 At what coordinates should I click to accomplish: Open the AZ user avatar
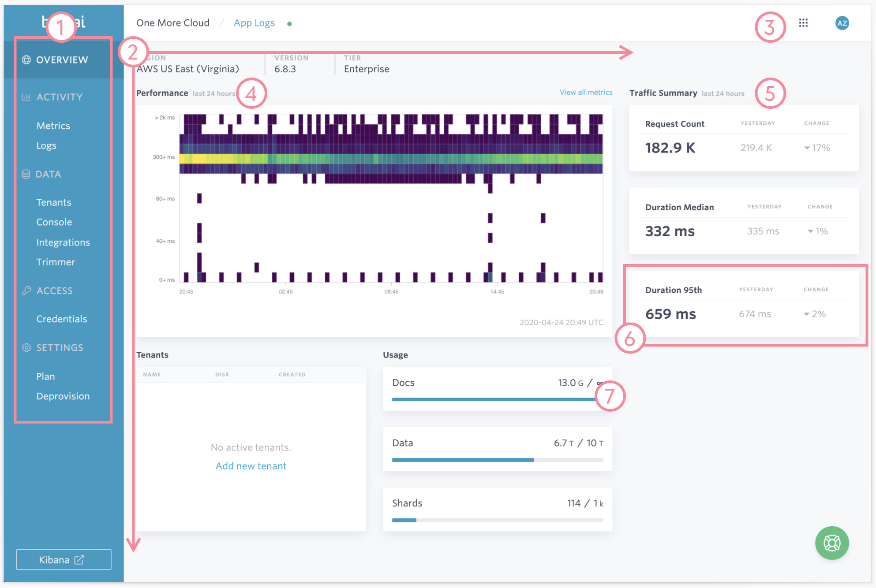[x=842, y=23]
